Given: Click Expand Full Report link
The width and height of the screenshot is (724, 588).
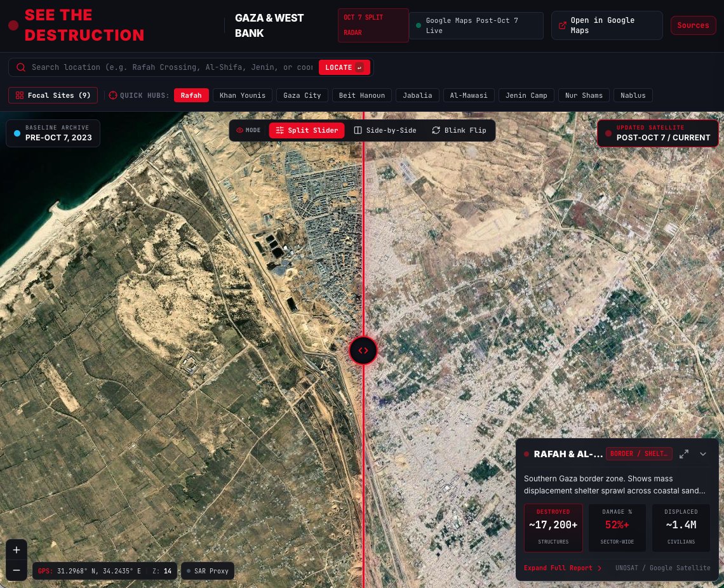Looking at the screenshot, I should [x=563, y=568].
